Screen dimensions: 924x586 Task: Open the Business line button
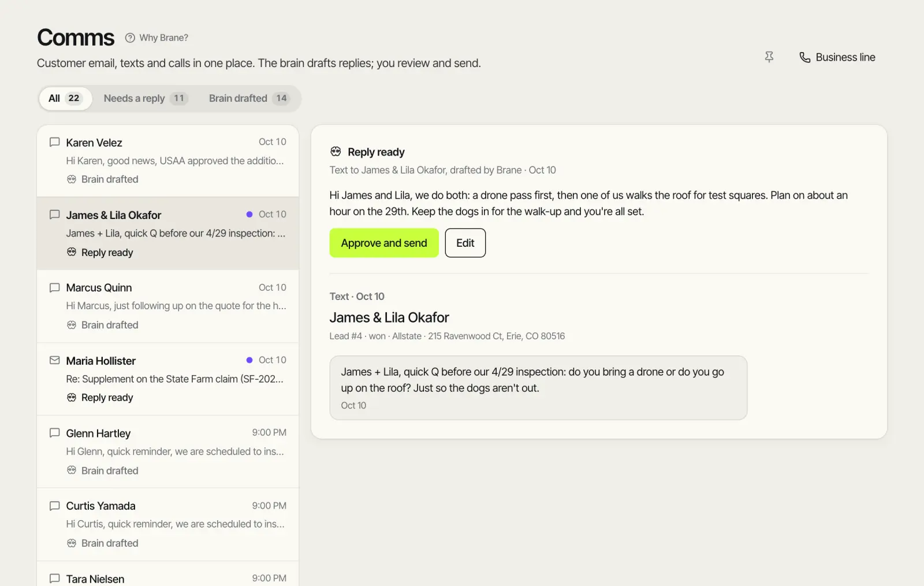tap(837, 57)
